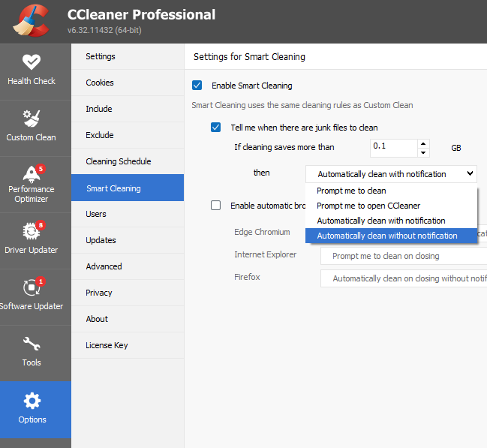The image size is (487, 448).
Task: Choose 'Automatically clean with notification' list option
Action: 391,221
